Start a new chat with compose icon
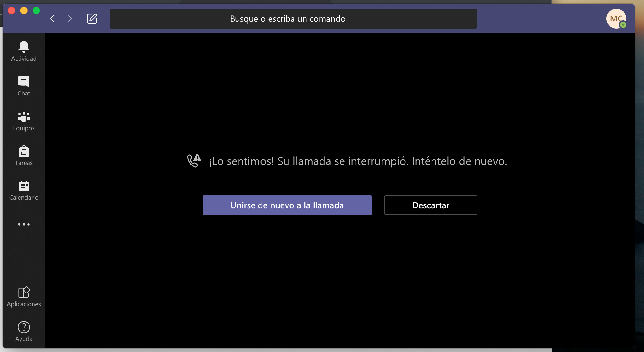Image resolution: width=644 pixels, height=352 pixels. tap(92, 19)
